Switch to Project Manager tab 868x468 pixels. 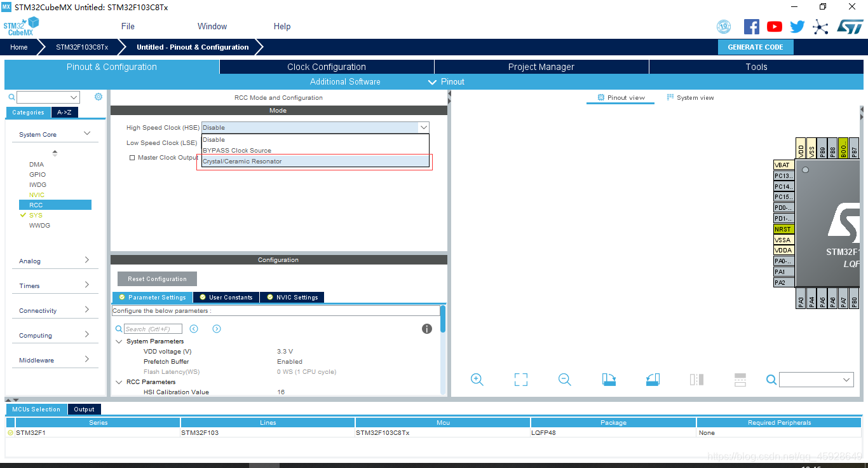pos(541,67)
